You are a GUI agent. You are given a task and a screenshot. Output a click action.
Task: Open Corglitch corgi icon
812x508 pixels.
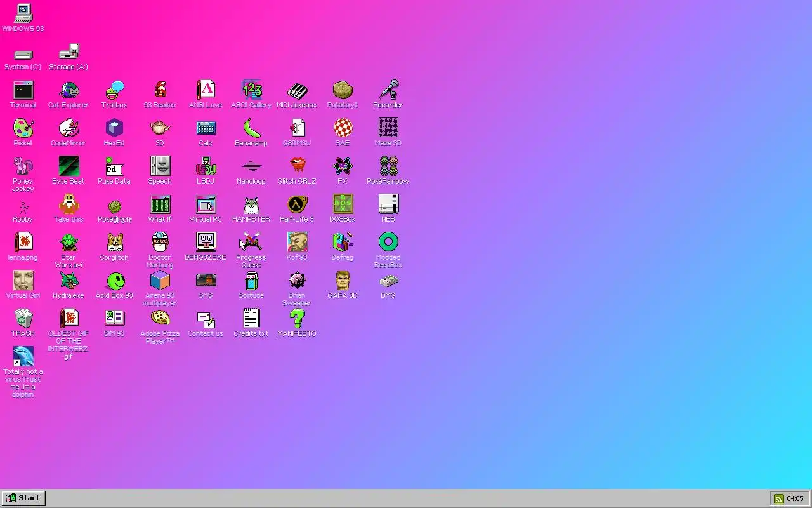(x=114, y=243)
